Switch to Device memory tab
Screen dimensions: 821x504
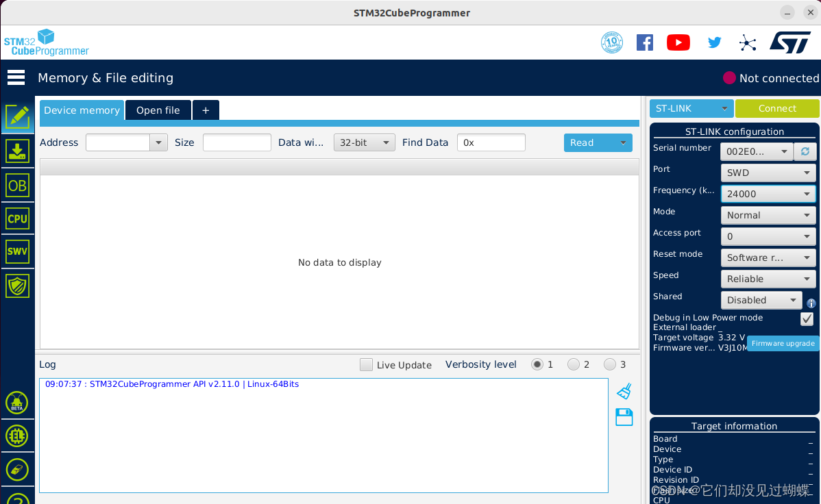[82, 110]
